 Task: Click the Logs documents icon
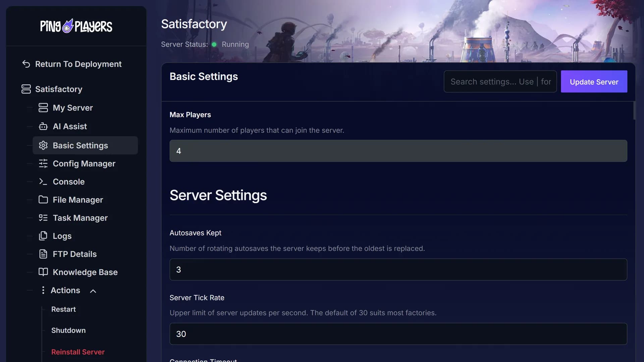coord(43,236)
